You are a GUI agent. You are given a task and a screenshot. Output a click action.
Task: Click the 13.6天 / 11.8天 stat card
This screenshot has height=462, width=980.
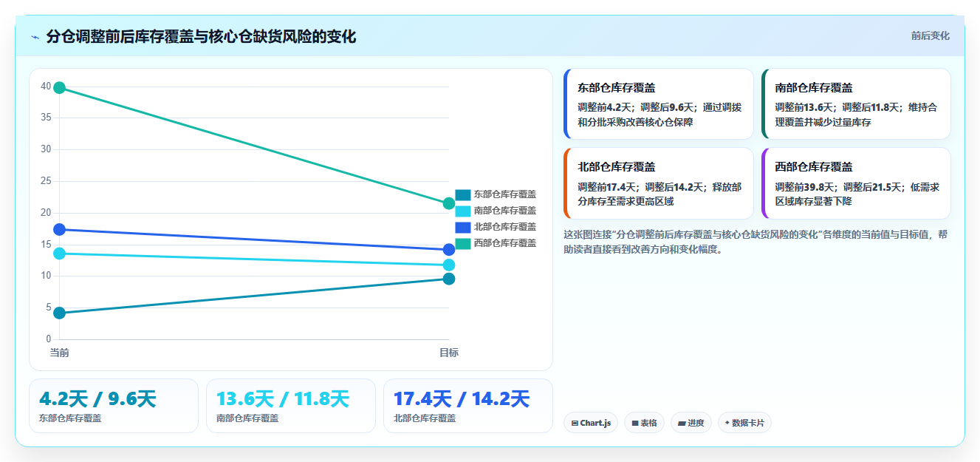291,406
